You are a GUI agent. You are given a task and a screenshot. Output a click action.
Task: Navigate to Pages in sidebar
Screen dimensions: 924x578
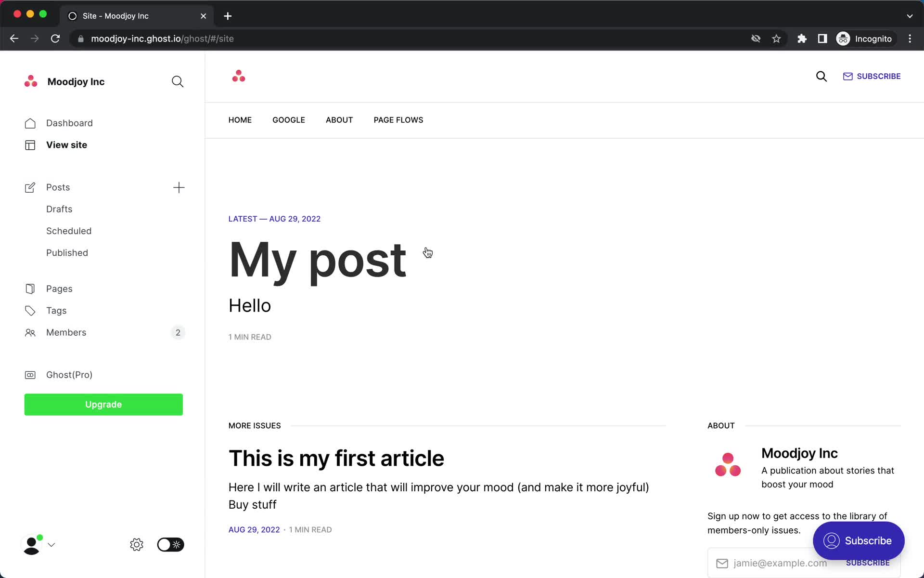[x=59, y=289]
